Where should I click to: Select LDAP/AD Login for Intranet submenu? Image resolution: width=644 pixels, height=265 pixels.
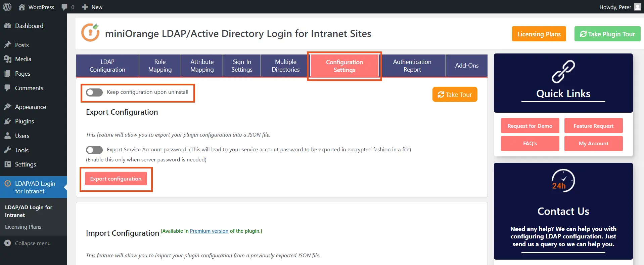(x=29, y=211)
